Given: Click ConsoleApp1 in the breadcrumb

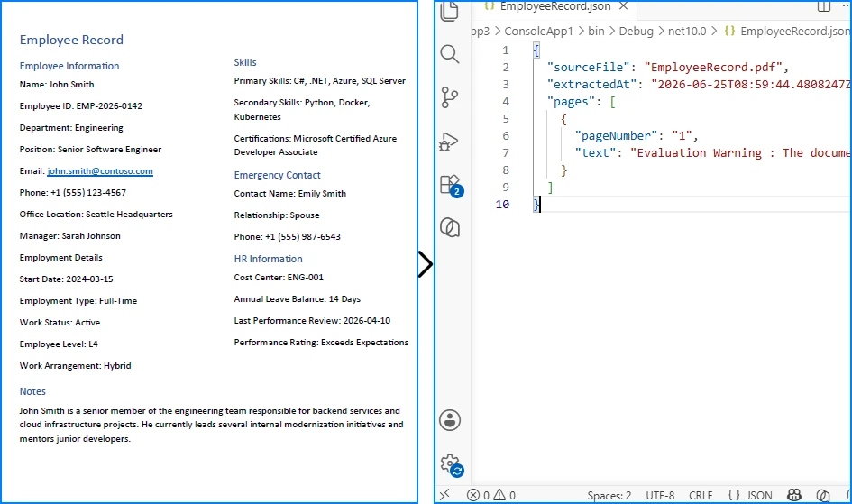Looking at the screenshot, I should tap(538, 31).
